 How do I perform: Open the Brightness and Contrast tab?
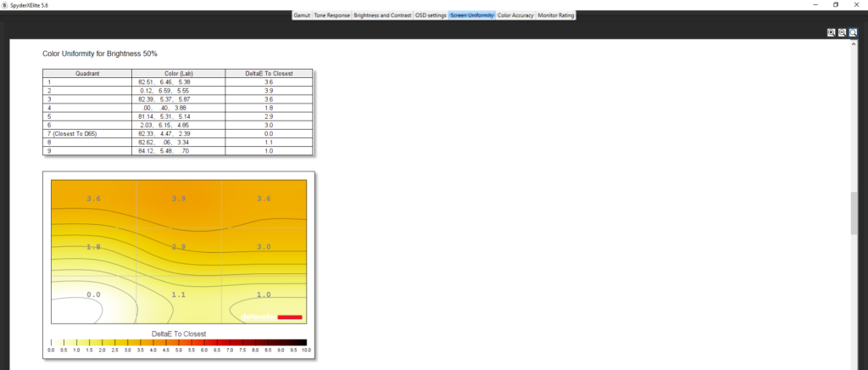[382, 15]
